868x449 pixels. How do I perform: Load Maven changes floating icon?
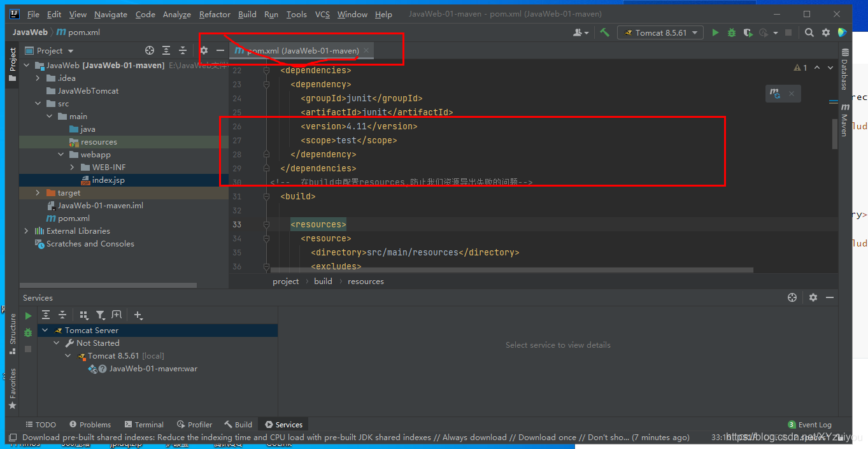click(775, 94)
